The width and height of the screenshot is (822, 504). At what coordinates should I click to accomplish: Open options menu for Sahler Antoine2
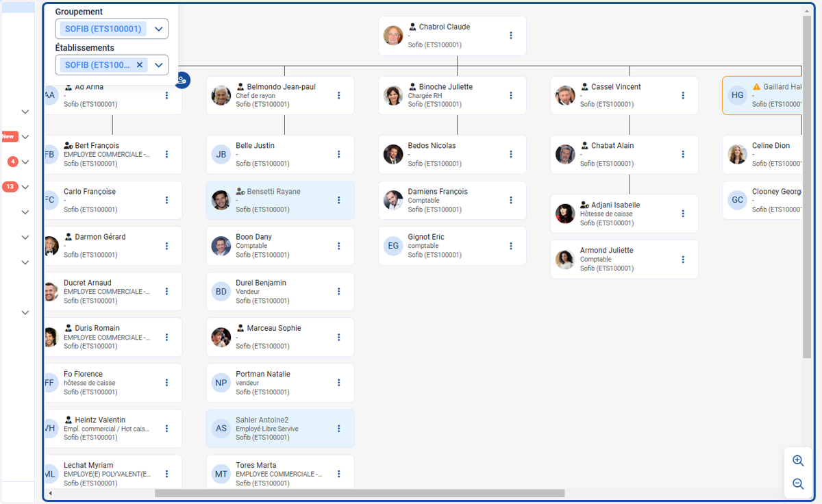[x=338, y=429]
